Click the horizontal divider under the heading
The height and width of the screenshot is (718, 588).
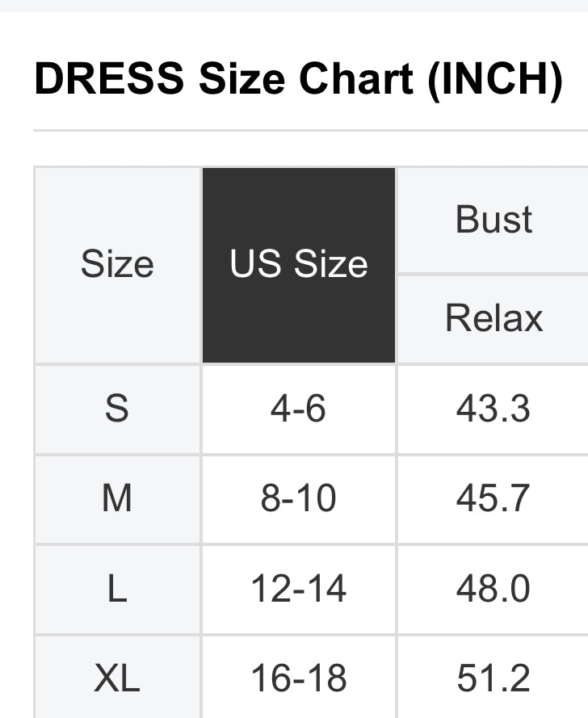pos(310,131)
